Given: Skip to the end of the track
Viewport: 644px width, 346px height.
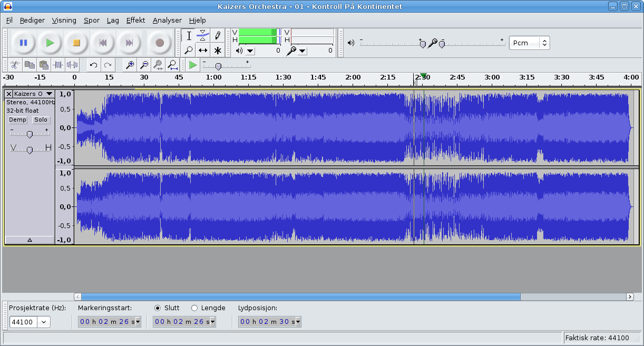Looking at the screenshot, I should click(x=130, y=43).
